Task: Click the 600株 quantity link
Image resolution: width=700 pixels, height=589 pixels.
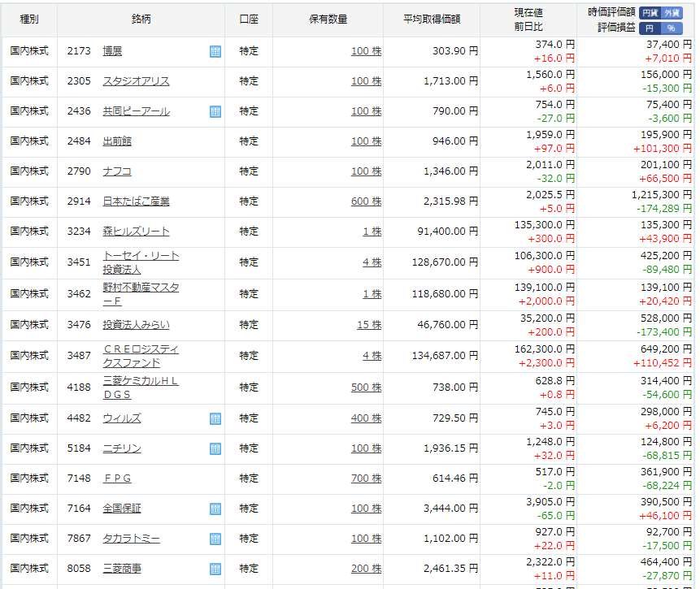Action: (x=366, y=201)
